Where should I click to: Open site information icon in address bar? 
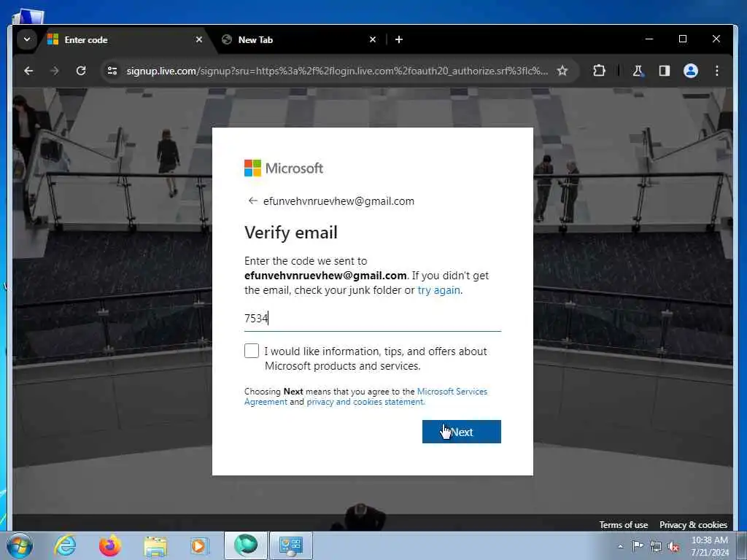(x=112, y=71)
